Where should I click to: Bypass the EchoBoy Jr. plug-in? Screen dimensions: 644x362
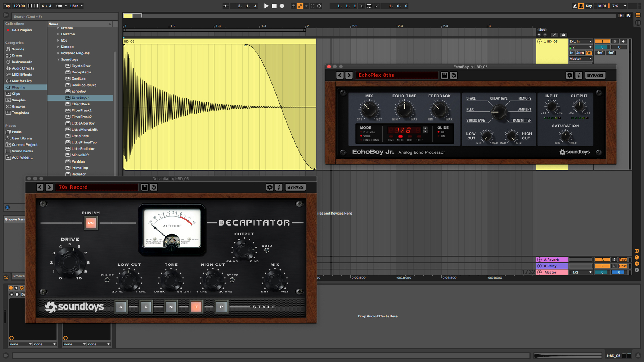(x=595, y=75)
